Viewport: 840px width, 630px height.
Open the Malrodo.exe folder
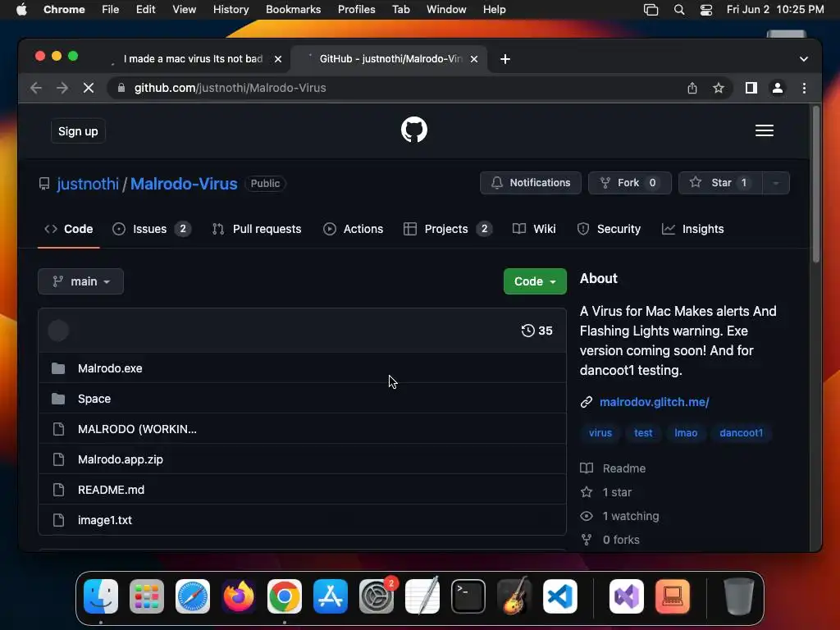click(x=110, y=368)
